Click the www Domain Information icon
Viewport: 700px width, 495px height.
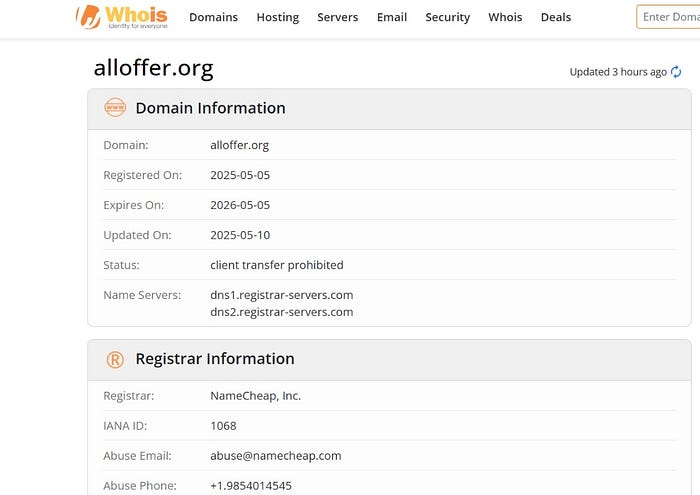[115, 108]
